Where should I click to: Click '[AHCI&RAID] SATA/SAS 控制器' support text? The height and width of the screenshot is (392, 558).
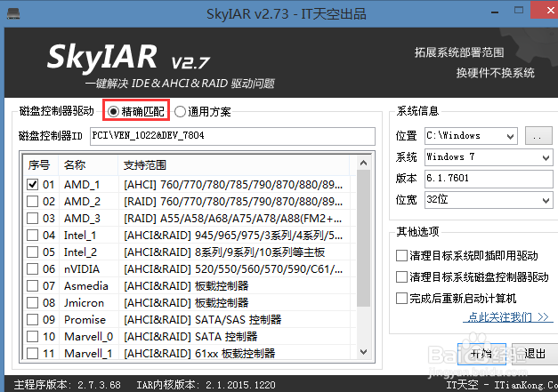click(x=203, y=319)
